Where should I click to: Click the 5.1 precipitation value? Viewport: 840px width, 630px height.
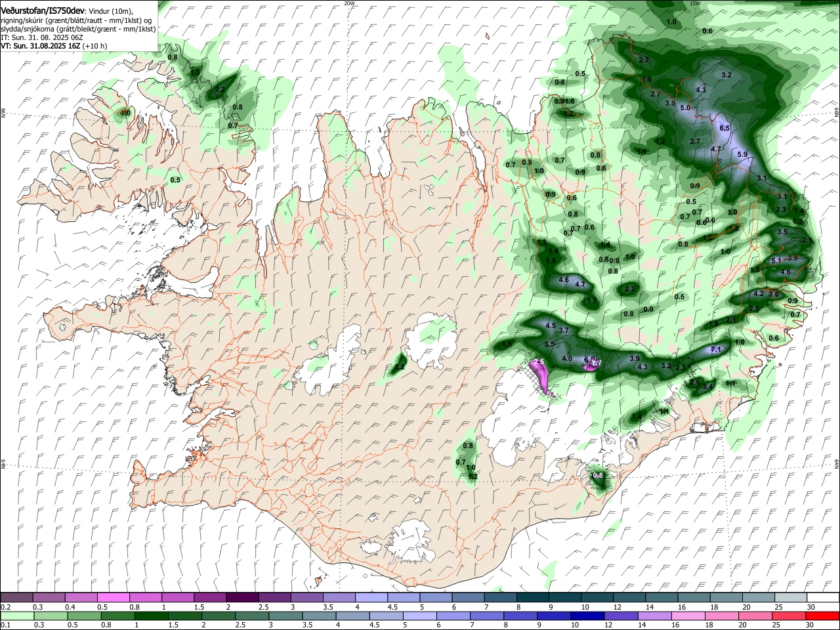pyautogui.click(x=776, y=261)
